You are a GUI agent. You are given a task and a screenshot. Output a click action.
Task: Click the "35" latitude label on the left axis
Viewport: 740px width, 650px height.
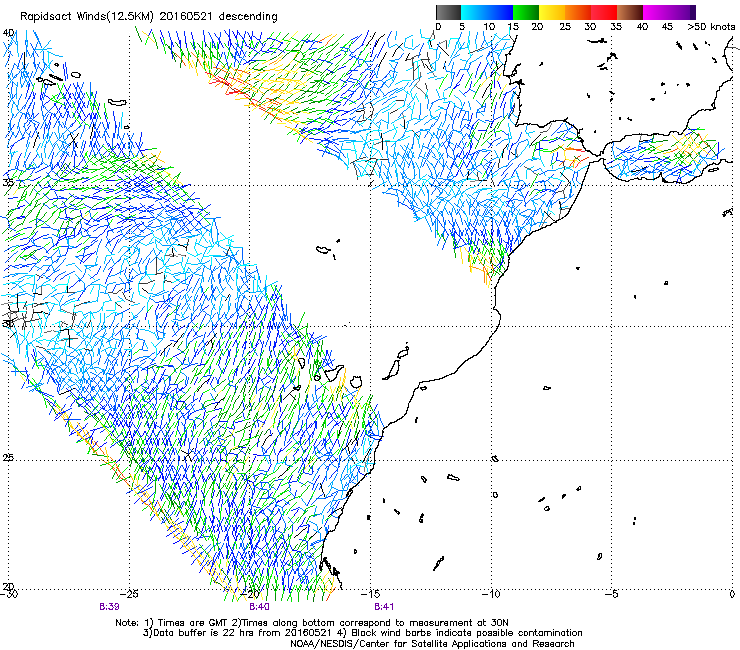[x=8, y=182]
